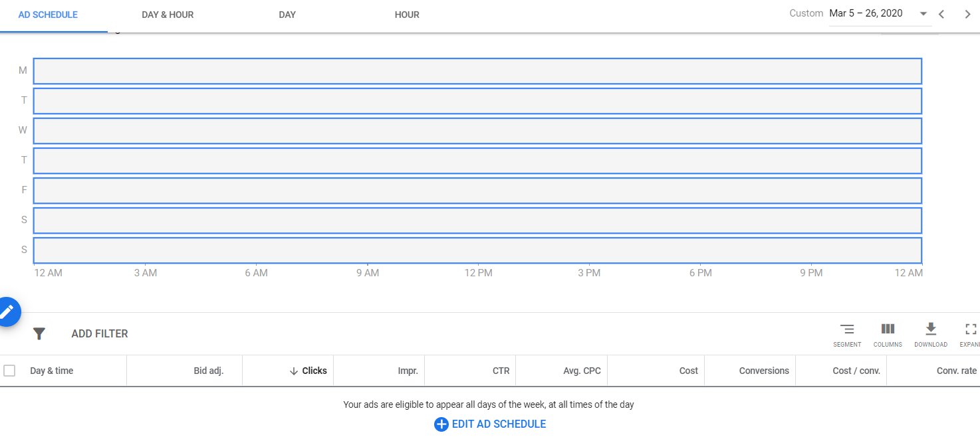The image size is (980, 445).
Task: Click the Conversions column header
Action: [x=764, y=371]
